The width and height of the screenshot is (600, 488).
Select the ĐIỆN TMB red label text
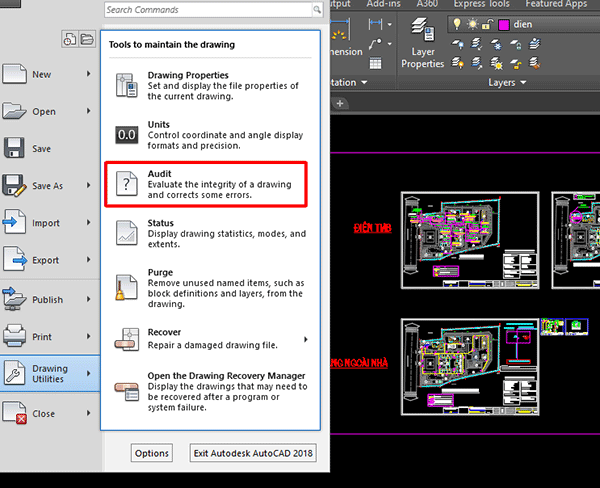(x=372, y=228)
